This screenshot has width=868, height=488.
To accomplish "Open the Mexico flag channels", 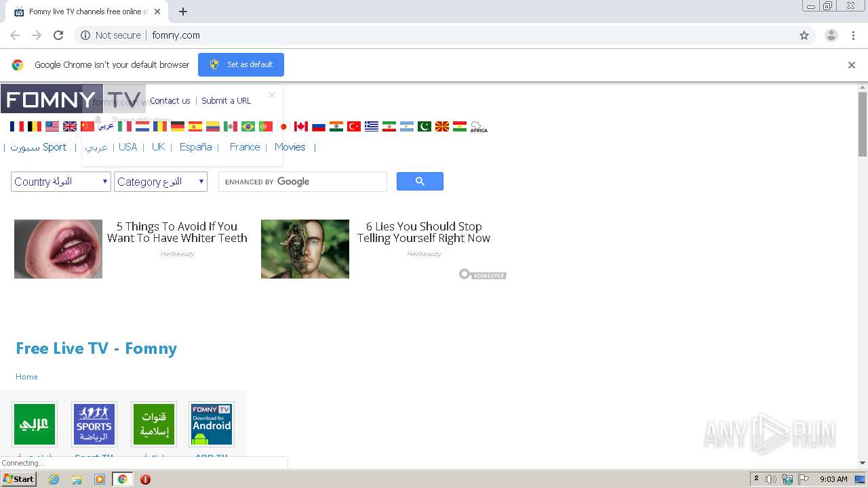I will [231, 126].
